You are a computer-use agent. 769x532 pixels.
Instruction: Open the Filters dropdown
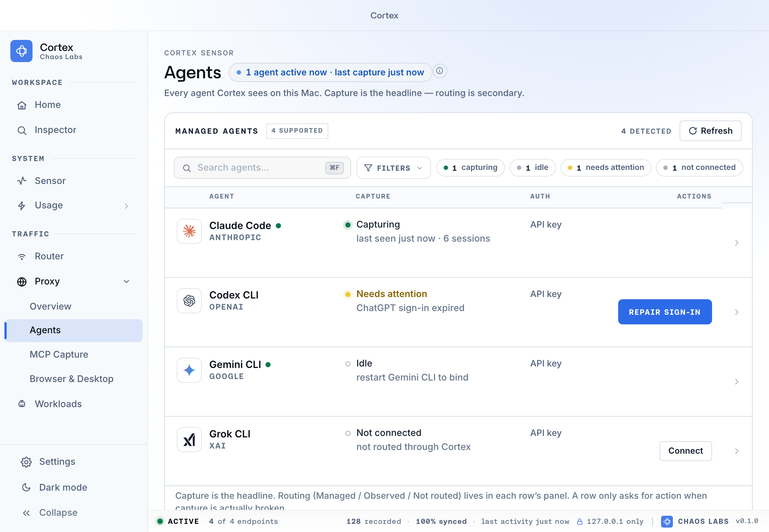pyautogui.click(x=394, y=168)
